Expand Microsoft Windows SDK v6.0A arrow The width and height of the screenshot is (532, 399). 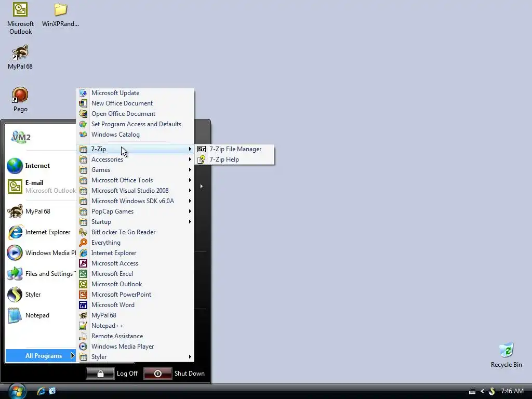pyautogui.click(x=190, y=201)
